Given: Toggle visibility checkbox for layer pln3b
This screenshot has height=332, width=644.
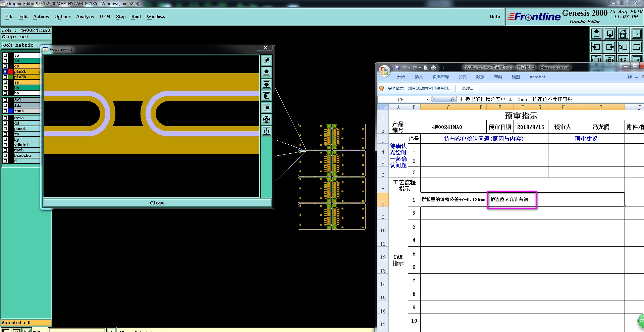Looking at the screenshot, I should tap(5, 77).
